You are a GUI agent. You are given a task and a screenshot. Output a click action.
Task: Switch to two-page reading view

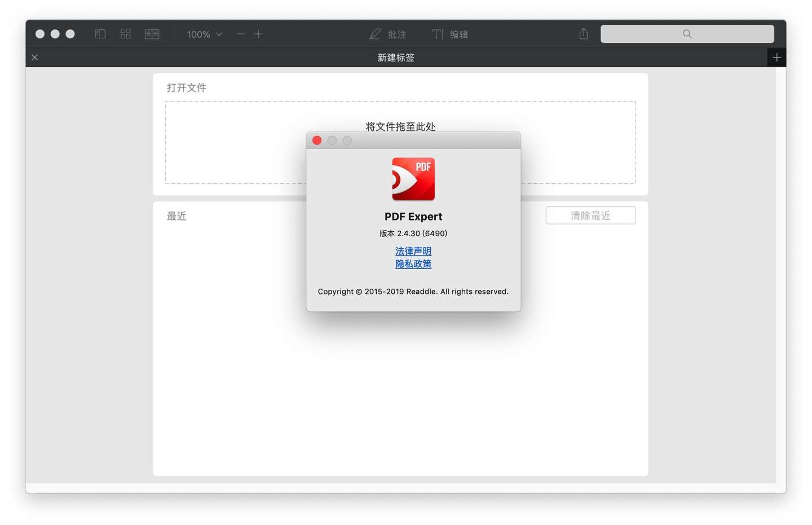(x=152, y=34)
